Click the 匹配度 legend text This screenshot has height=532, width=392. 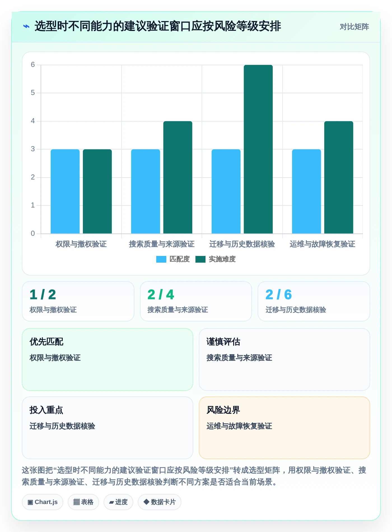180,259
